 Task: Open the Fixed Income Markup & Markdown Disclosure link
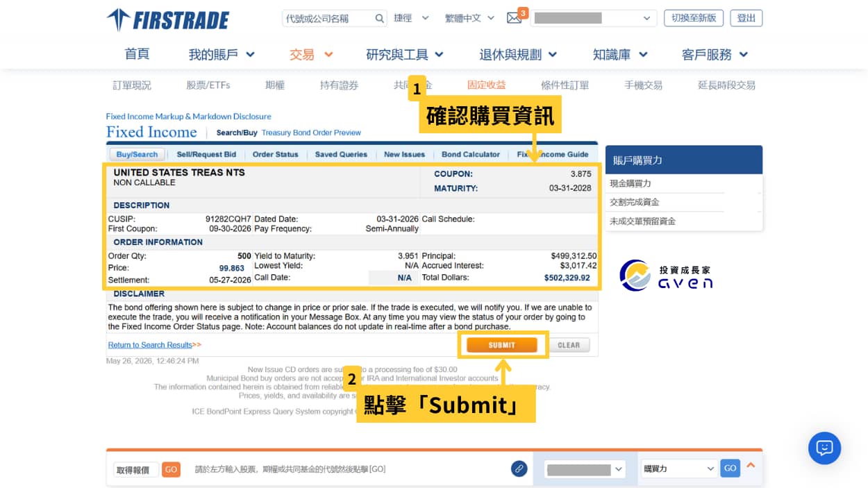[x=188, y=117]
